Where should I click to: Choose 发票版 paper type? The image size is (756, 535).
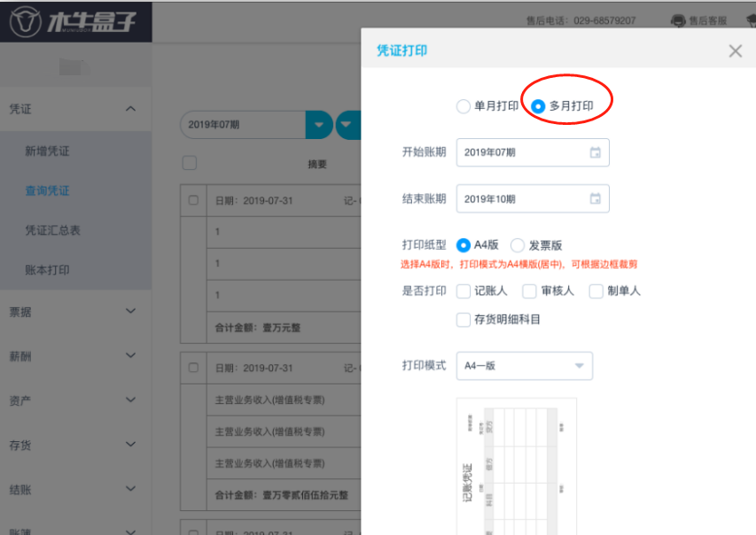518,245
